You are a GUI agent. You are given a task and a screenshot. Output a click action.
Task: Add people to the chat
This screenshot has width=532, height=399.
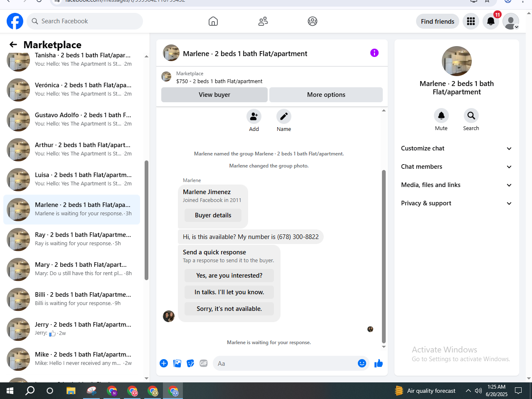pyautogui.click(x=254, y=116)
